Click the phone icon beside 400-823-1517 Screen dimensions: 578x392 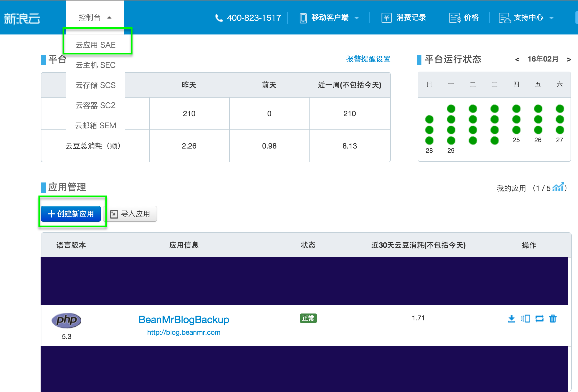pos(219,18)
